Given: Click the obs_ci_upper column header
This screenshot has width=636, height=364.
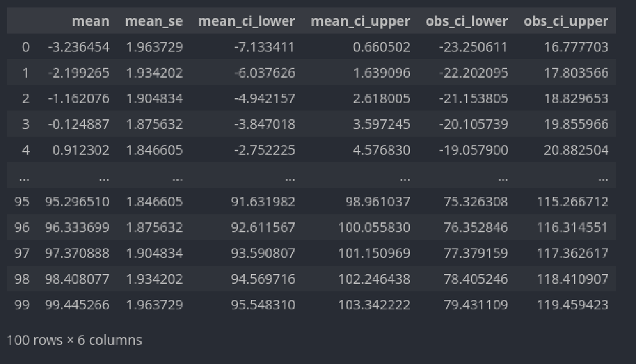Looking at the screenshot, I should click(x=566, y=21).
